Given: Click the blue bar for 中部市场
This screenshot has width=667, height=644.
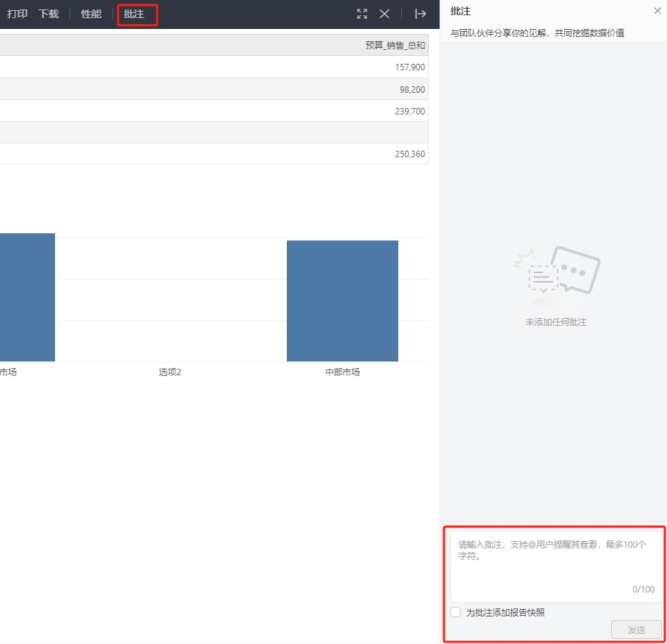Looking at the screenshot, I should point(342,301).
